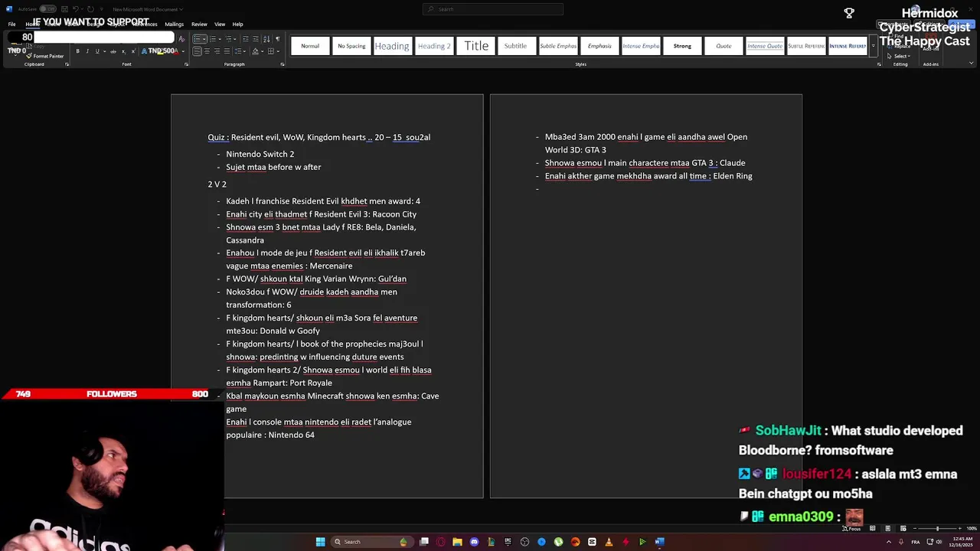Apply the Title style
The height and width of the screenshot is (551, 980).
476,46
